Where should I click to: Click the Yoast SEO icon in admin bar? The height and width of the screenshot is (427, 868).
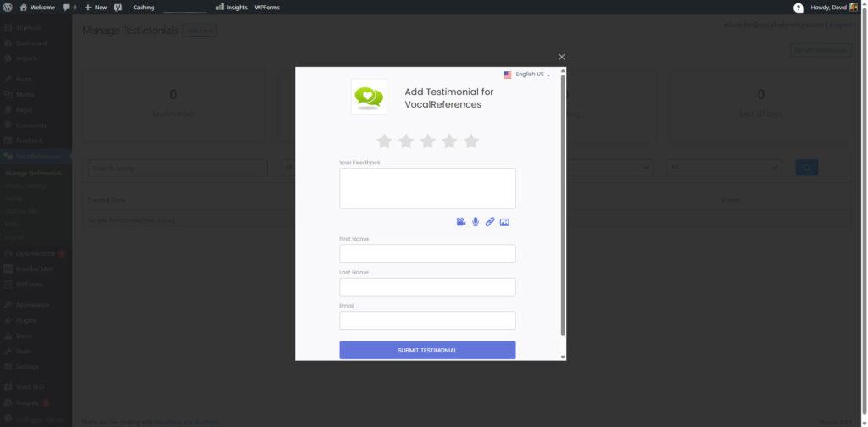click(x=118, y=7)
